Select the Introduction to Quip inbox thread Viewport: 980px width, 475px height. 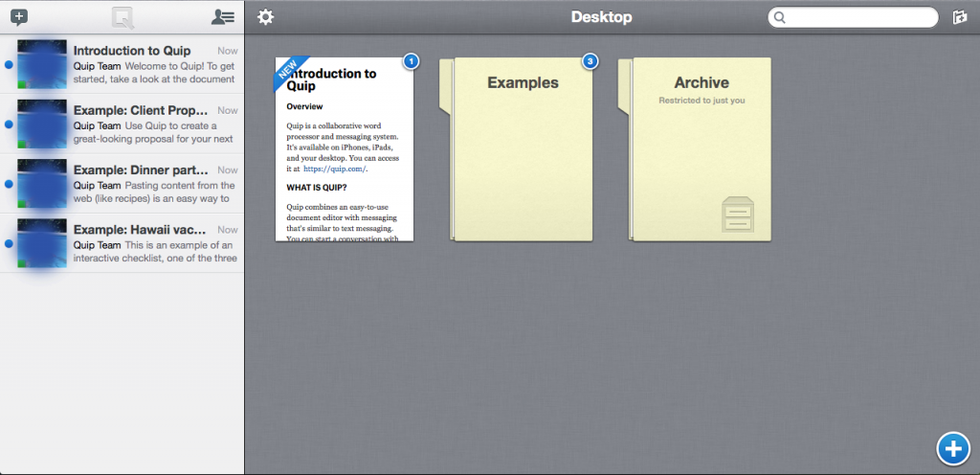(122, 64)
